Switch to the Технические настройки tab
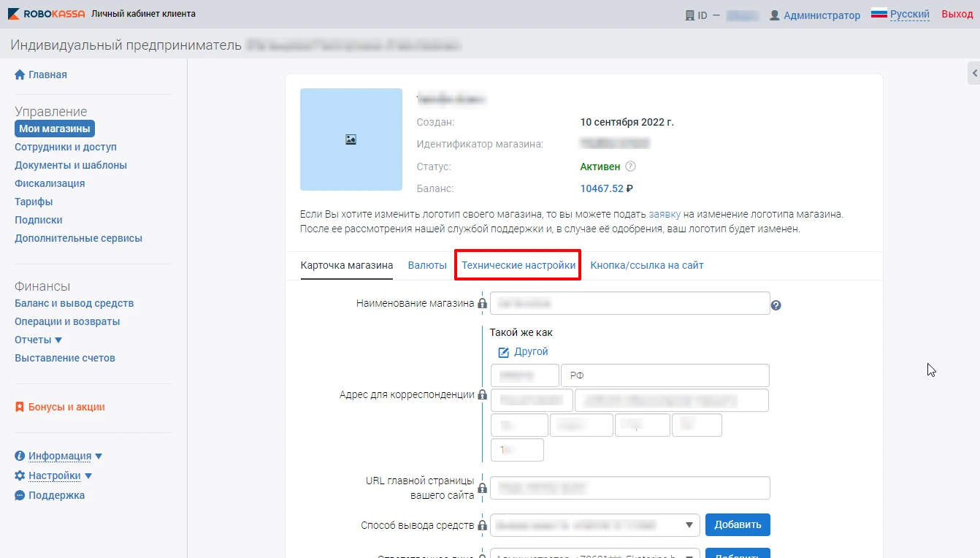The height and width of the screenshot is (558, 980). click(x=518, y=265)
